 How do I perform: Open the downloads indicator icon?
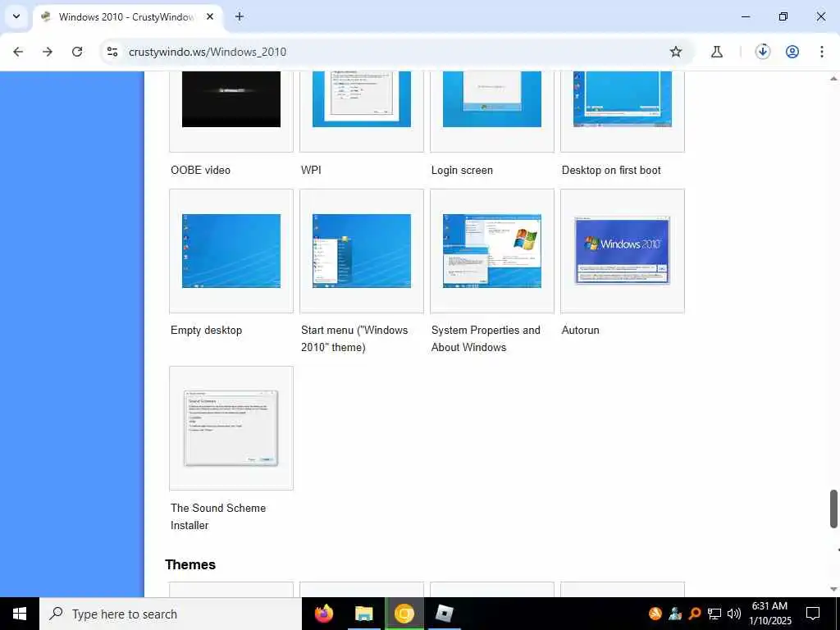click(762, 52)
